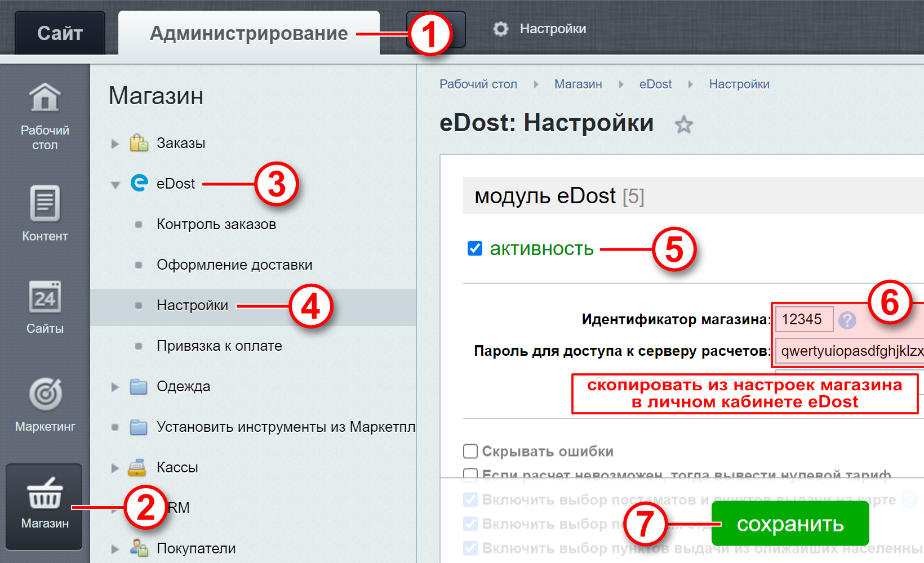Click the Покупатели tree label
Screen dimensions: 924x563
[x=196, y=548]
